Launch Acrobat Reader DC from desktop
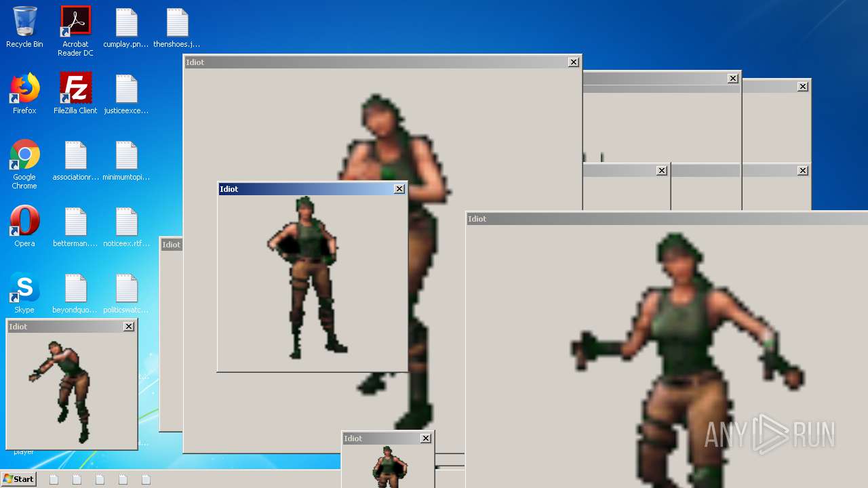 pos(75,31)
